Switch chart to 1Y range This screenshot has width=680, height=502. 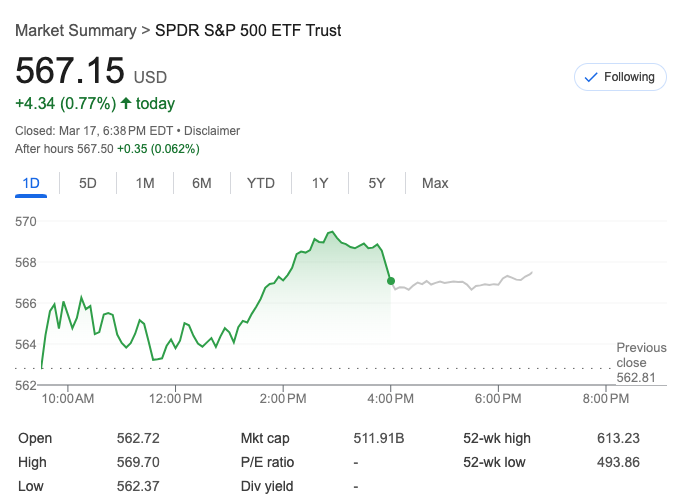pos(320,183)
